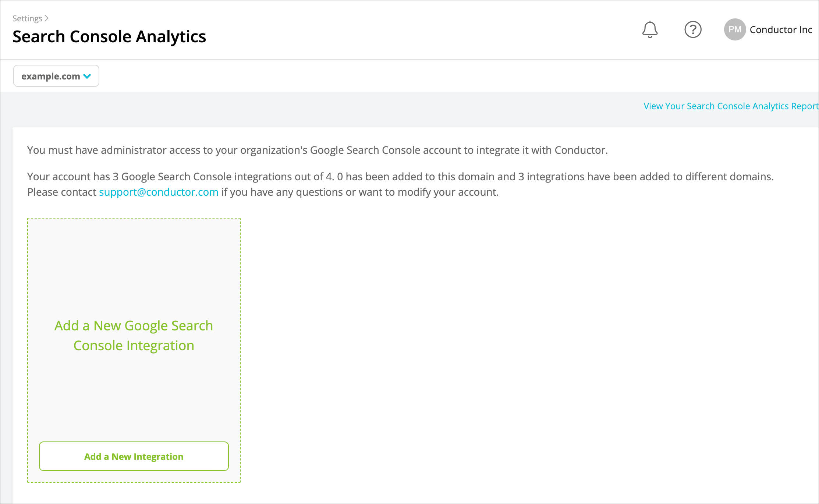Viewport: 819px width, 504px height.
Task: Go back to Settings breadcrumb
Action: (x=27, y=18)
